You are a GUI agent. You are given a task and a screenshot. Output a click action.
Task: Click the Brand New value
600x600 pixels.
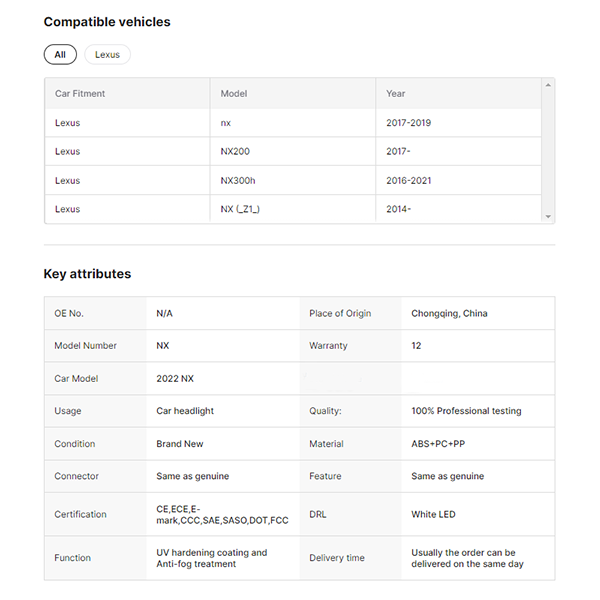coord(179,444)
